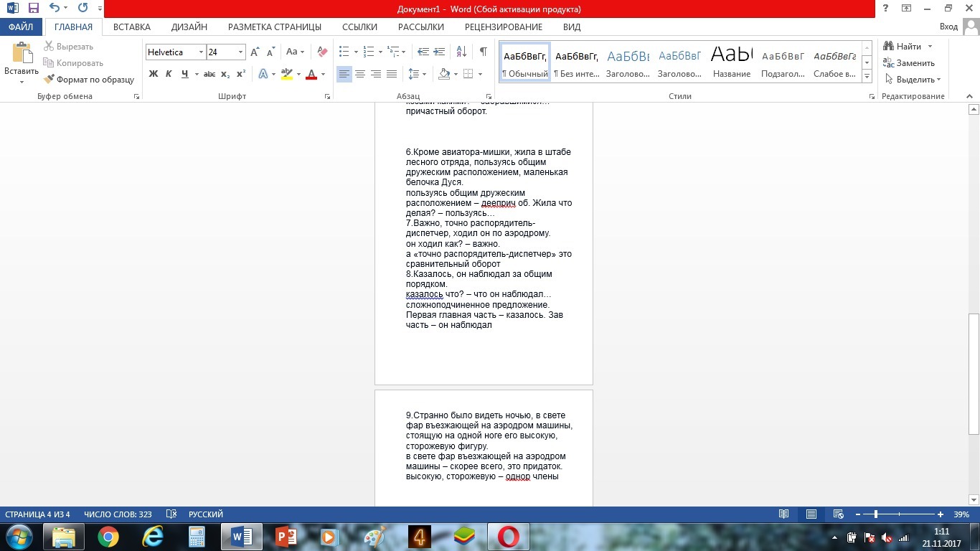Image resolution: width=980 pixels, height=551 pixels.
Task: Click the multilevel list icon
Action: coord(393,52)
